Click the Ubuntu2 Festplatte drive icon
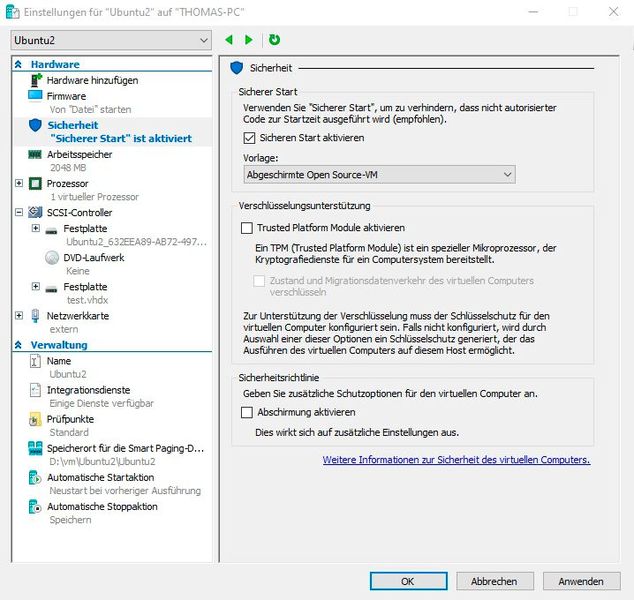Image resolution: width=634 pixels, height=600 pixels. tap(51, 230)
